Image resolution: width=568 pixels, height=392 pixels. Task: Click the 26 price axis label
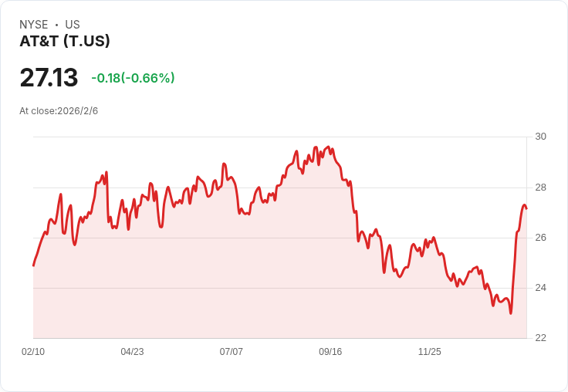tap(541, 238)
